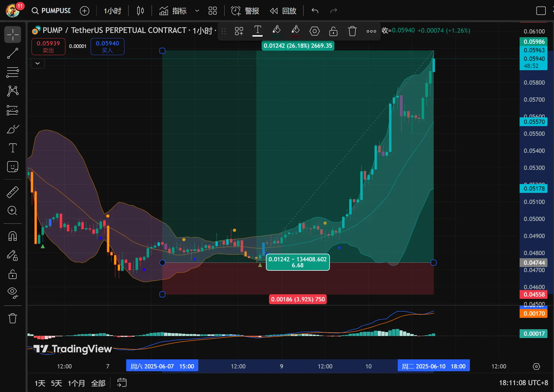Open text color option in floating toolbar

[257, 31]
